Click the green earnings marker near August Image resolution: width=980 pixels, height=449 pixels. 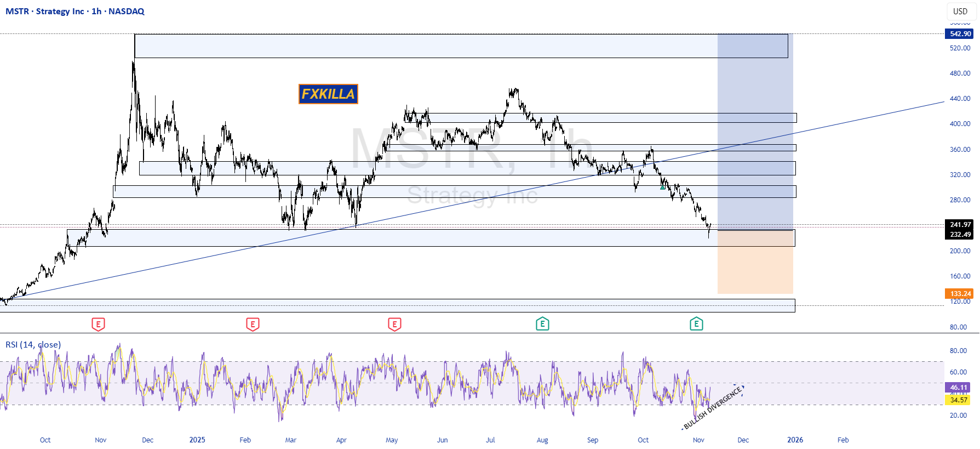tap(542, 324)
